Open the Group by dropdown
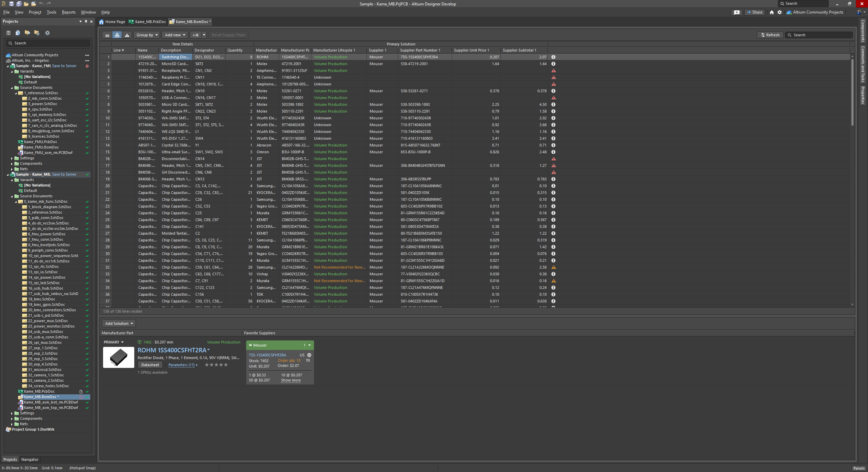Image resolution: width=868 pixels, height=472 pixels. tap(147, 35)
